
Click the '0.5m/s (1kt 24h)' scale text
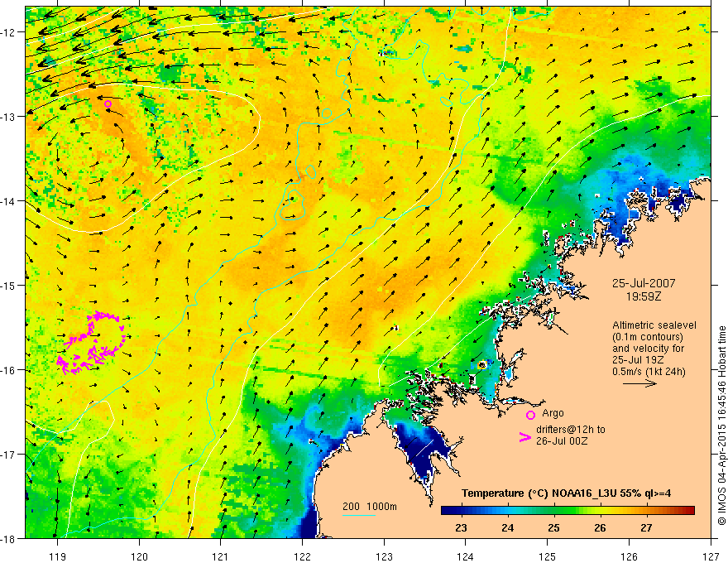point(649,371)
